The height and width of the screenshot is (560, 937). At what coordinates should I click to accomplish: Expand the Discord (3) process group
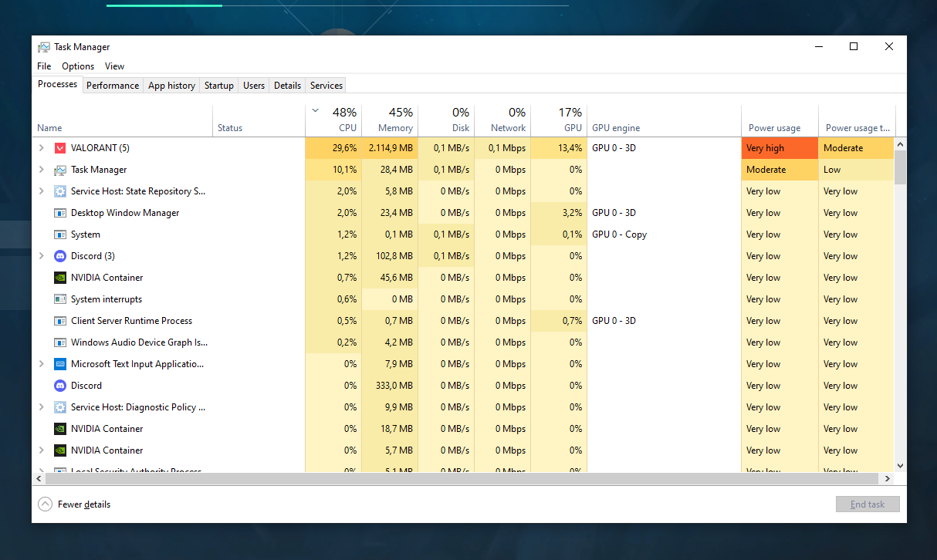42,256
